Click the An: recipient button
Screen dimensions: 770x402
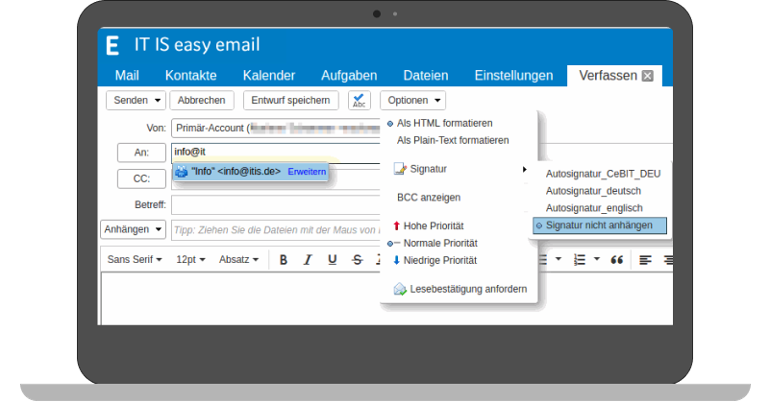pos(141,153)
